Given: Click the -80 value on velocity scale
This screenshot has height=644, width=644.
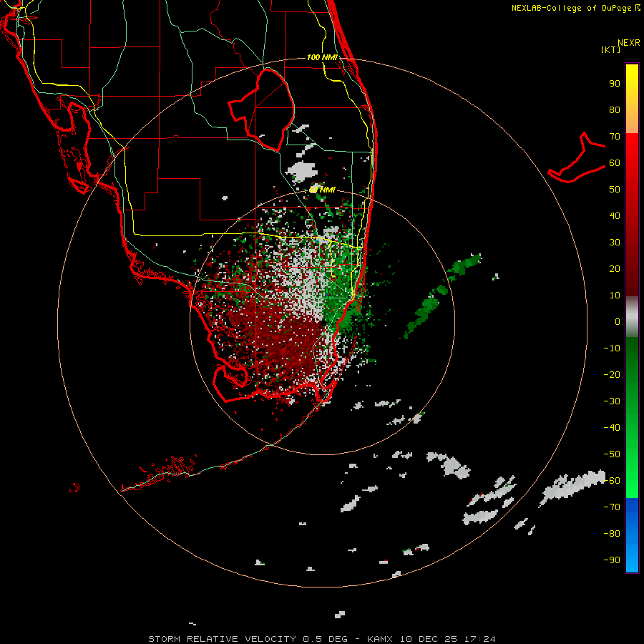Looking at the screenshot, I should coord(612,534).
